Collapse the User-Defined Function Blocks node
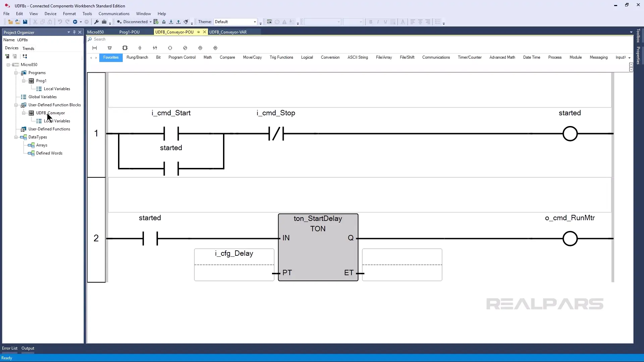The image size is (644, 362). click(16, 105)
